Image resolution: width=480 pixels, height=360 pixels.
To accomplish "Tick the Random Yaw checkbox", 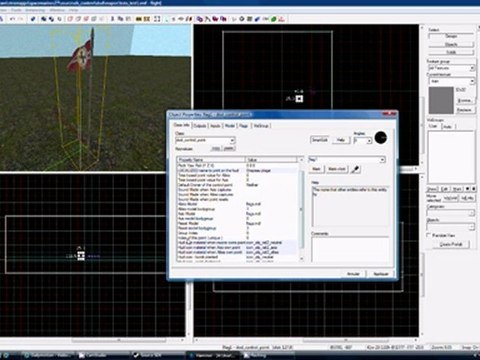I will [428, 235].
